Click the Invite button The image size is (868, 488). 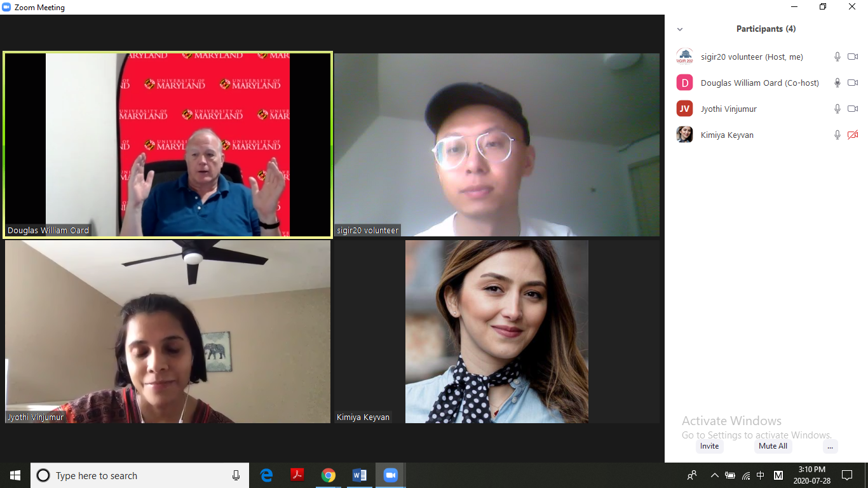click(709, 446)
